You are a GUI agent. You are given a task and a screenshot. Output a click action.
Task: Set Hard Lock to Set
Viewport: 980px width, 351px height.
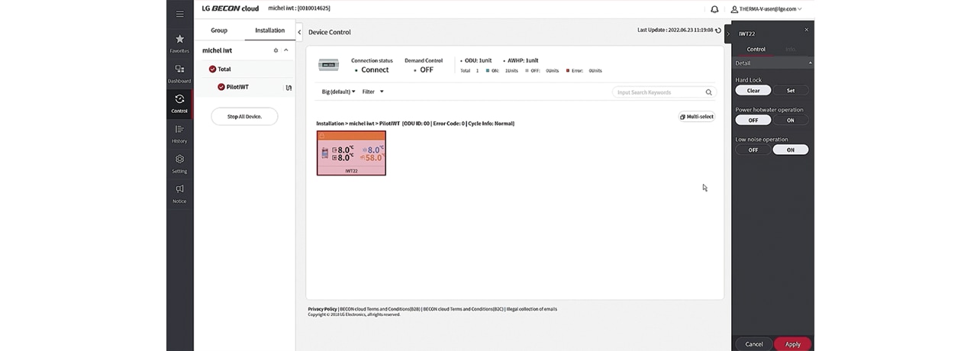coord(790,90)
